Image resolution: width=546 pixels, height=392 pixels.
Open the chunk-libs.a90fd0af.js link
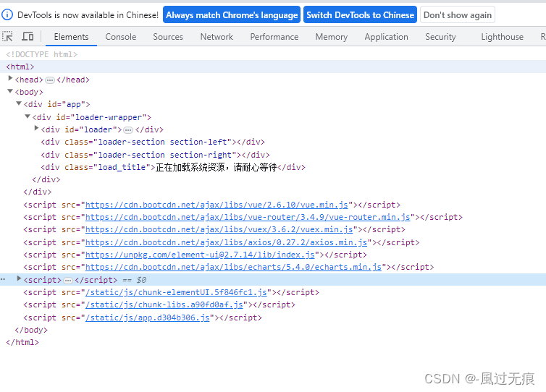[164, 304]
